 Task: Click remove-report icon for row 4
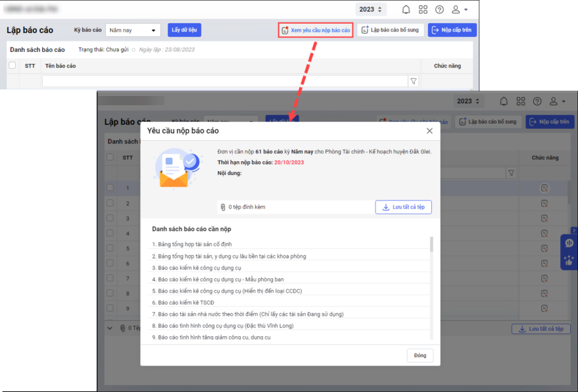point(544,233)
